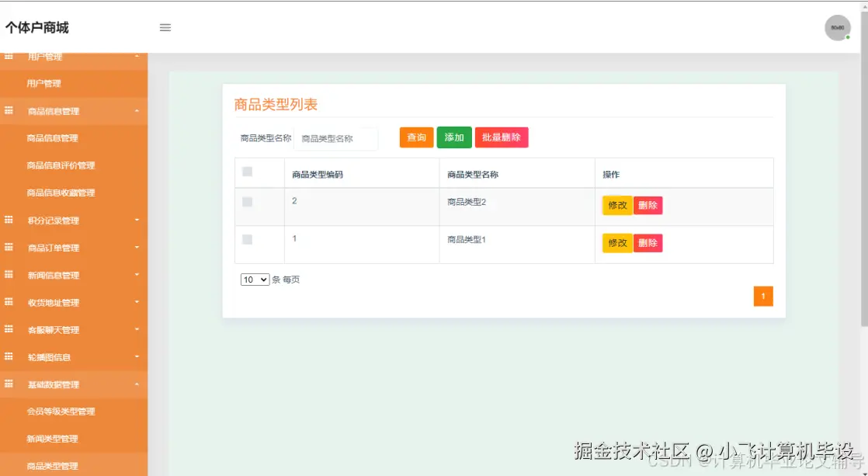
Task: Click the hamburger menu icon in the top bar
Action: [x=165, y=27]
